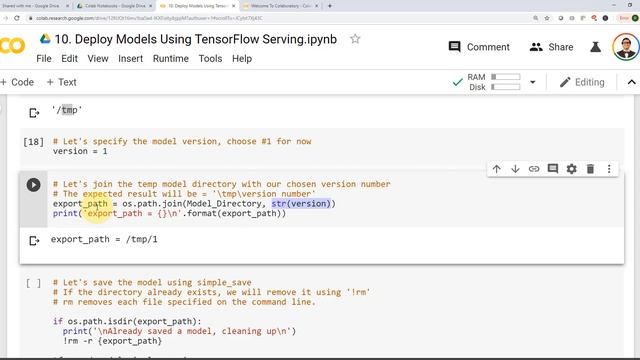This screenshot has height=360, width=640.
Task: Click output icon beside '/tmp' result
Action: [34, 113]
